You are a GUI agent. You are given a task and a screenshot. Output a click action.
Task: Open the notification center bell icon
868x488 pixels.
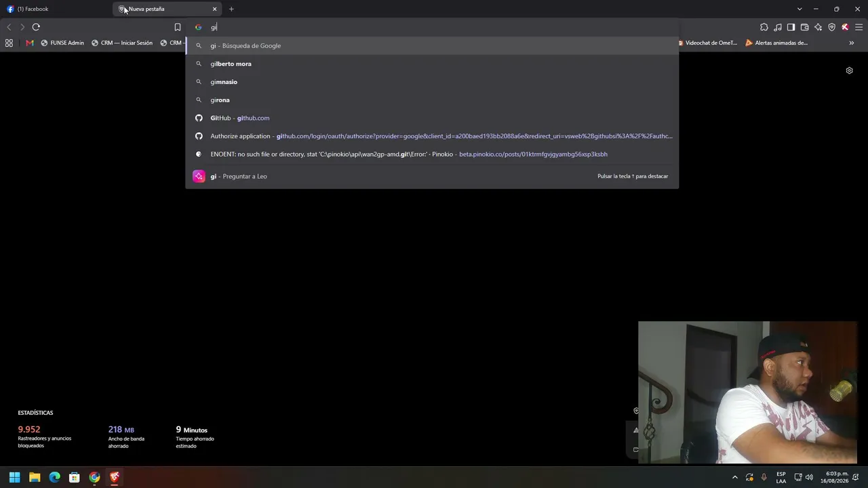tap(856, 477)
